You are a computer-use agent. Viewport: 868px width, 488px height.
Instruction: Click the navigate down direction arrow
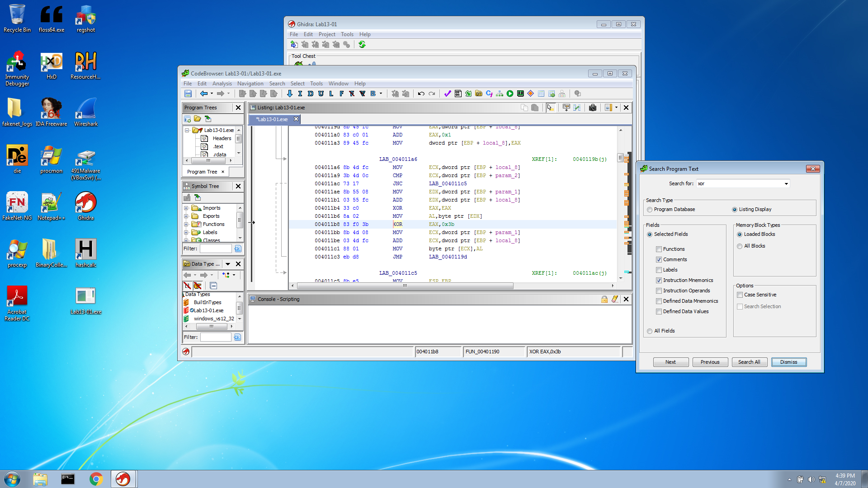click(x=290, y=94)
